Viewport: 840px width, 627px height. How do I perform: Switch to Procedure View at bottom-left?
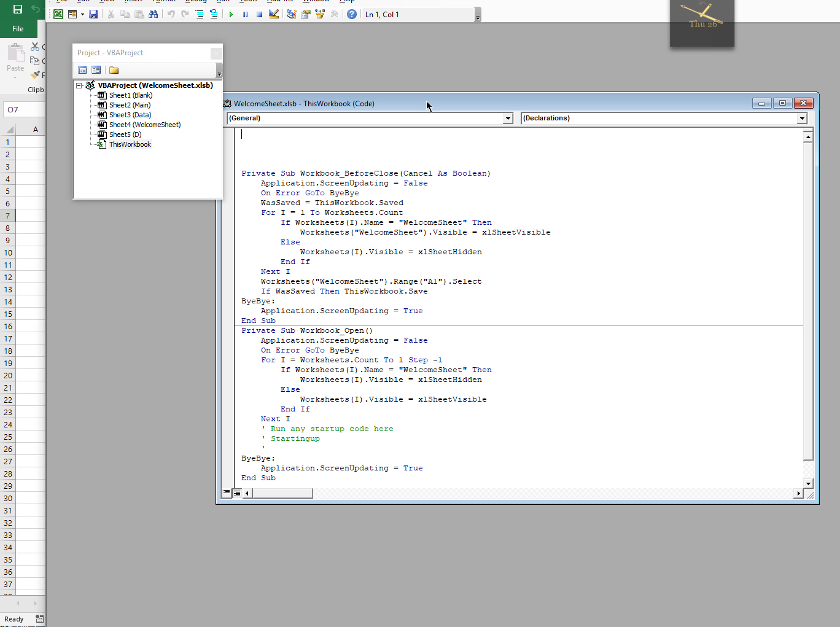pos(227,493)
